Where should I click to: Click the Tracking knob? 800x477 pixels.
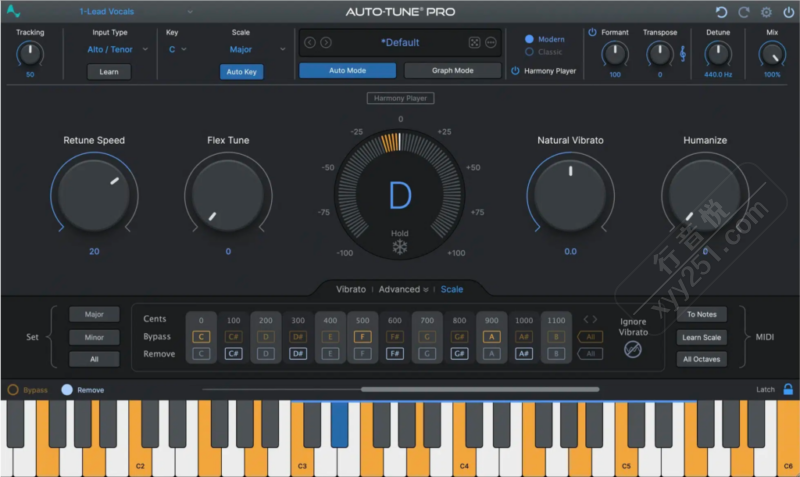30,54
